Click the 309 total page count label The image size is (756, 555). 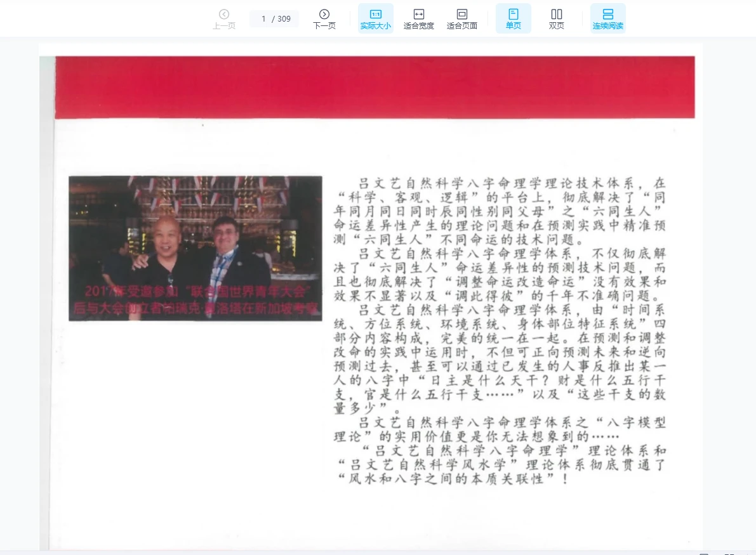(x=284, y=19)
